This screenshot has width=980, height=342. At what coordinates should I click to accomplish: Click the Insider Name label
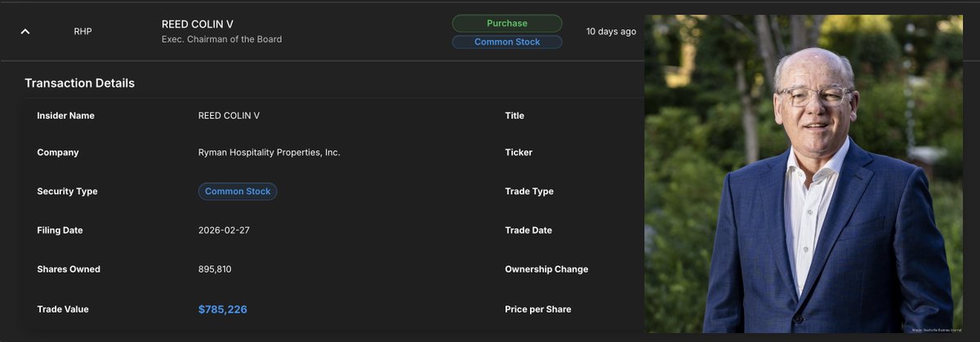(65, 116)
